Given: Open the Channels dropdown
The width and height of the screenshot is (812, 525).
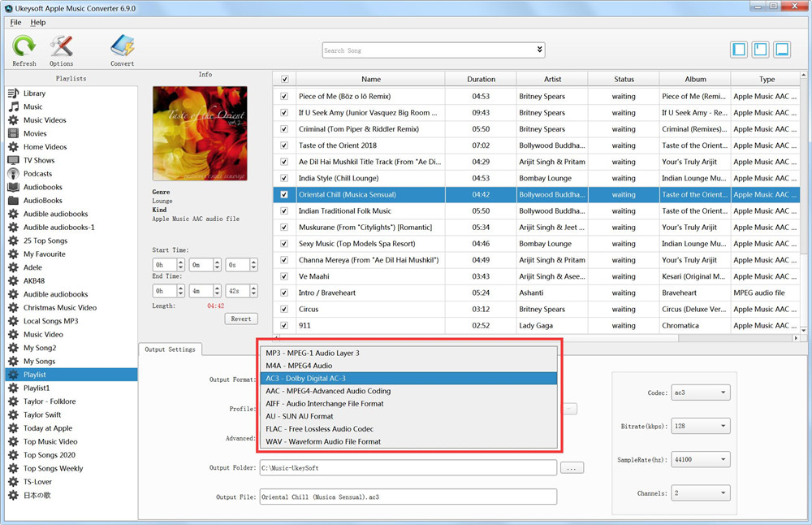Looking at the screenshot, I should pyautogui.click(x=701, y=492).
